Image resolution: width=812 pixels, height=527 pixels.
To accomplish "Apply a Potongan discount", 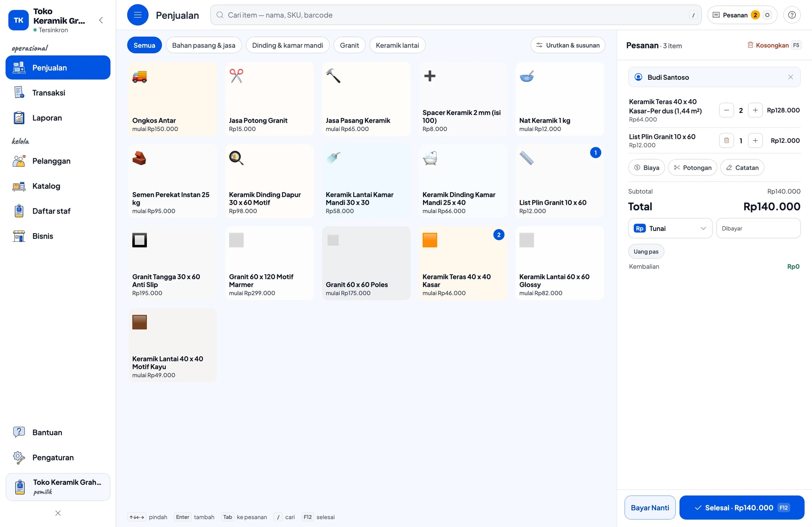I will tap(692, 168).
